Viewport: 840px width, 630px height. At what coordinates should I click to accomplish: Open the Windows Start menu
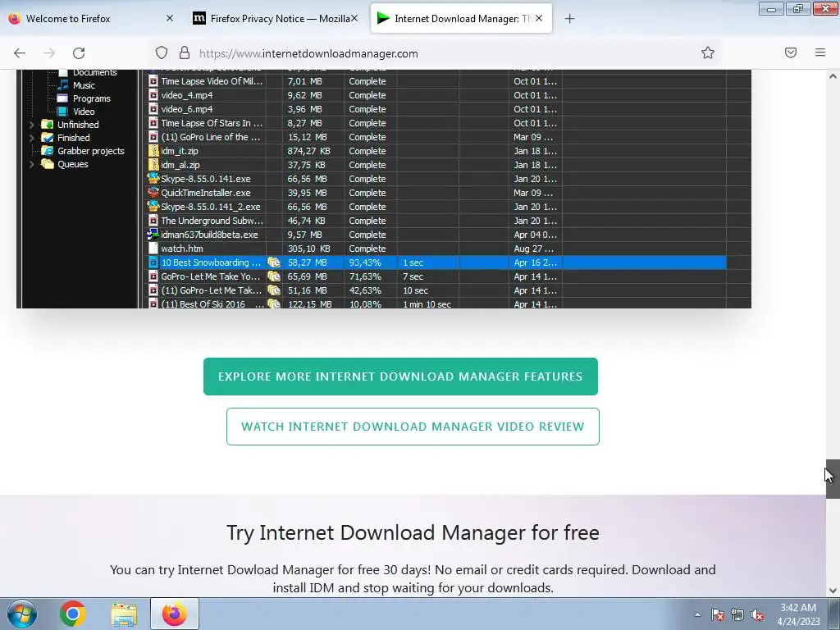click(22, 614)
